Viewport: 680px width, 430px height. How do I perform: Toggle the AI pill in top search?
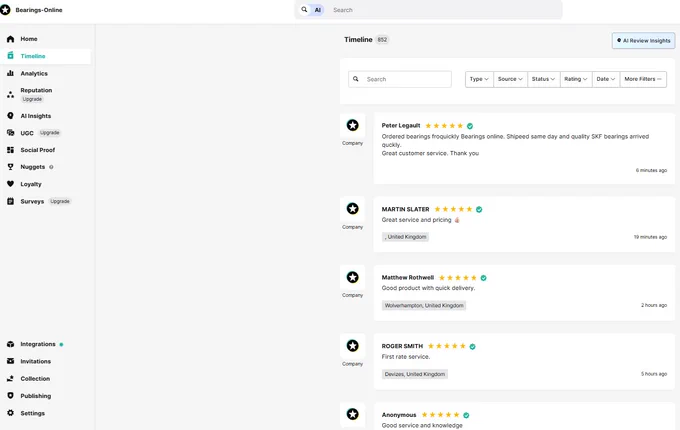[x=318, y=10]
